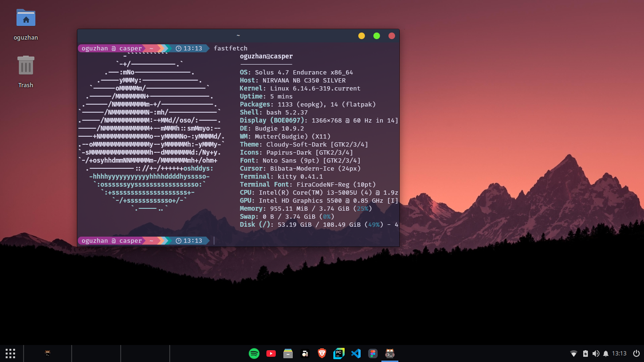Maximize the kitty window with the green button
644x362 pixels.
pos(377,36)
